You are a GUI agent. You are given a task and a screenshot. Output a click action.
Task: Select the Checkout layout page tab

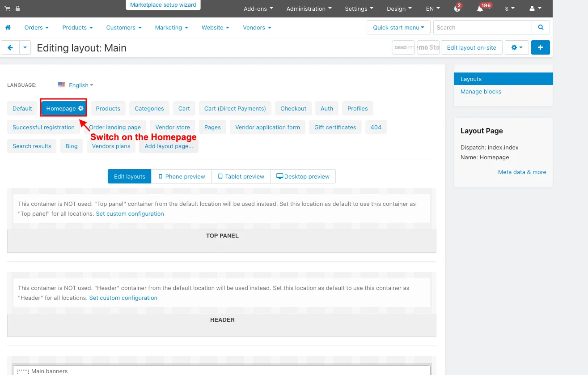pos(293,108)
